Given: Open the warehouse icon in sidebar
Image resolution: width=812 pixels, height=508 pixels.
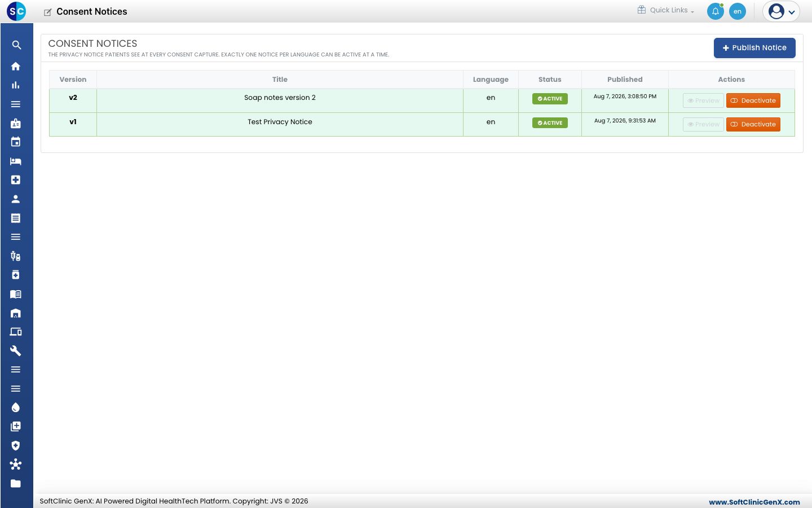Looking at the screenshot, I should [x=16, y=313].
